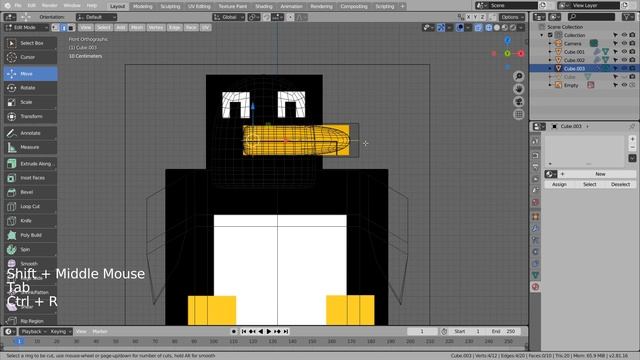Select the Select Box tool
The width and height of the screenshot is (640, 360).
(x=31, y=43)
